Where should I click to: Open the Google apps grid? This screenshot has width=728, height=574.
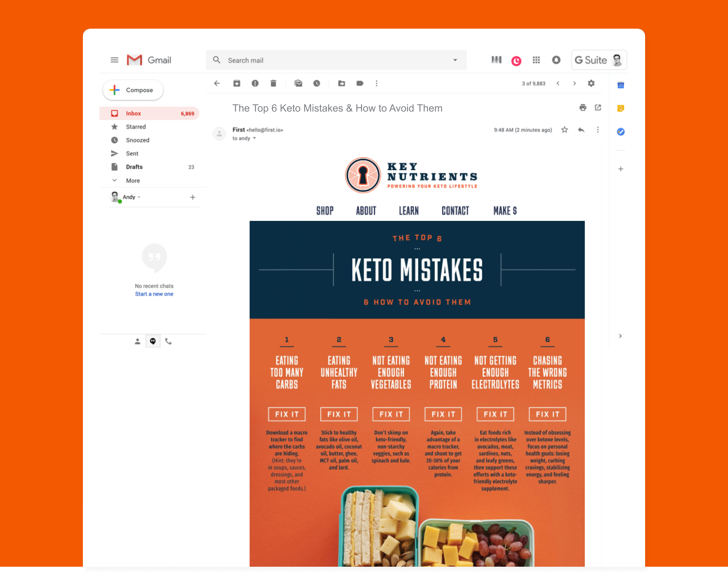pyautogui.click(x=536, y=60)
